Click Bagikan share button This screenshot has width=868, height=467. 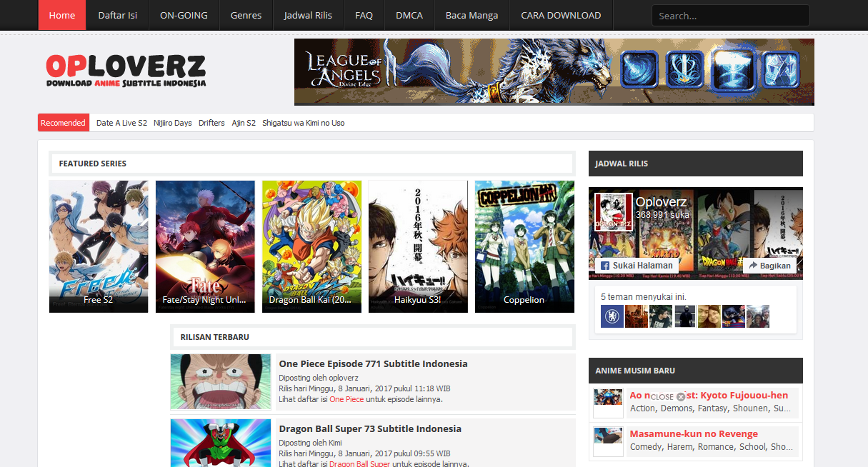769,265
